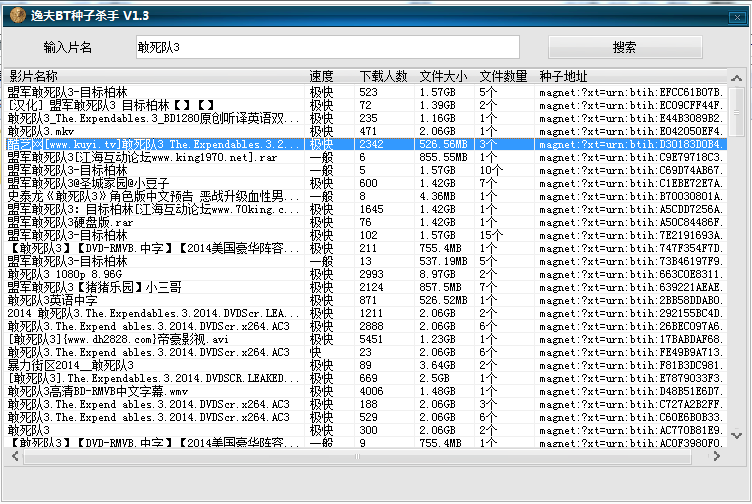This screenshot has width=752, height=504.
Task: Select row 敢死队3高清BD-RMVB中文字幕.wmv
Action: (365, 391)
